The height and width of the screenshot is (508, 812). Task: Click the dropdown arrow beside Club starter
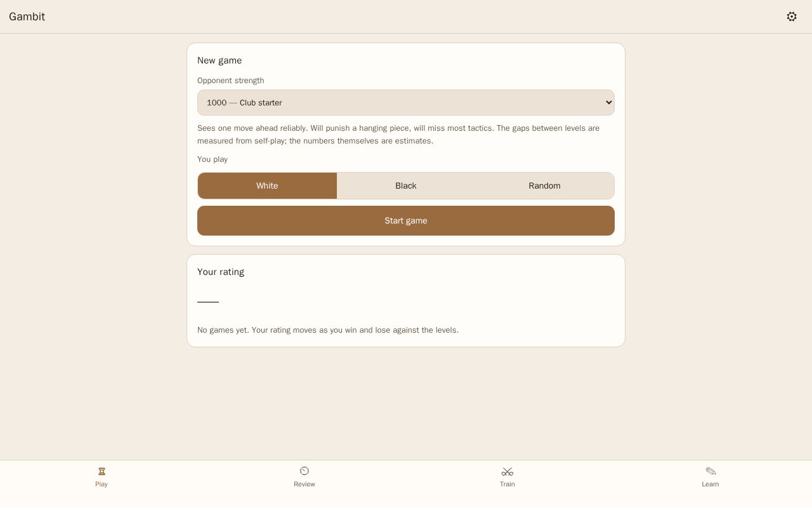(609, 102)
